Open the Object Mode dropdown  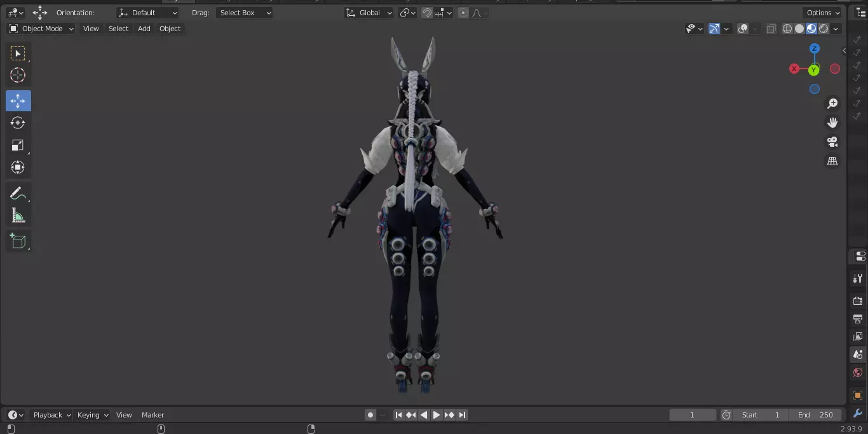(x=41, y=29)
